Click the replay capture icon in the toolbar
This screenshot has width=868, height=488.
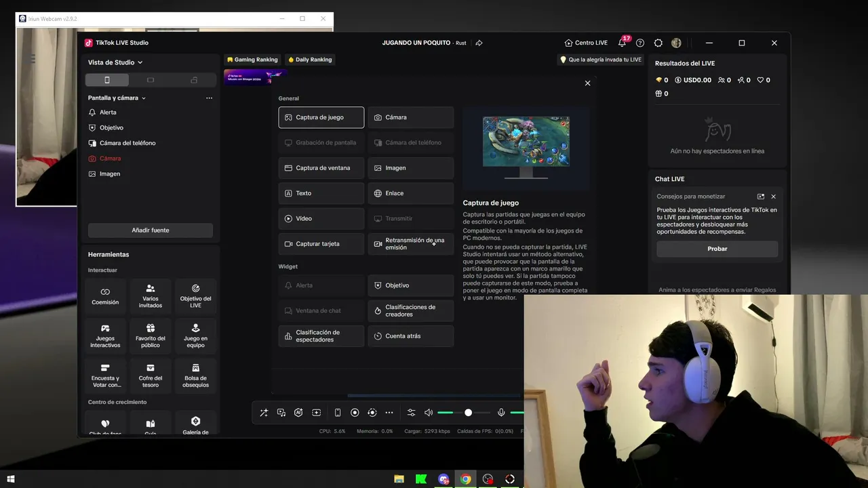[x=372, y=413]
